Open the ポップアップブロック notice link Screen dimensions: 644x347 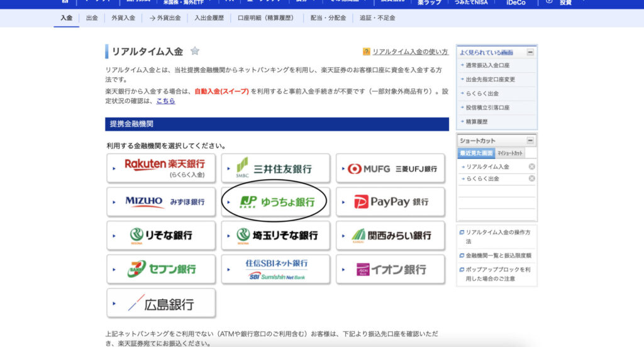coord(497,274)
